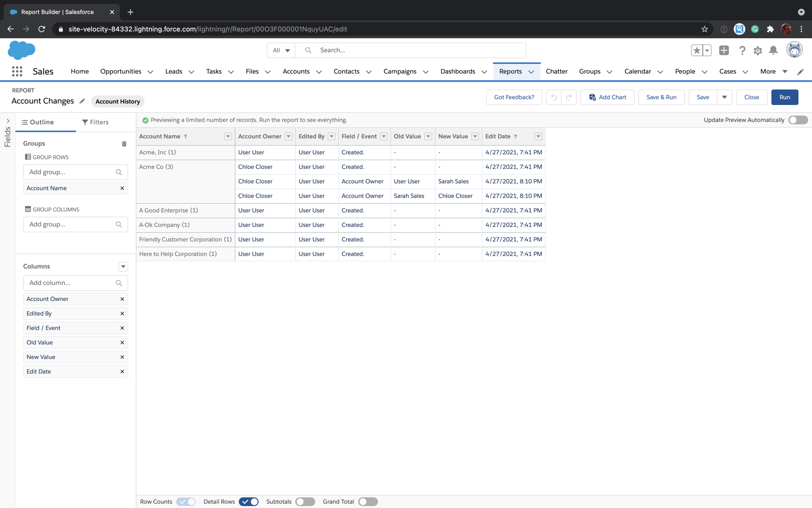Disable Detail Rows in the preview footer
The width and height of the screenshot is (812, 508).
(x=249, y=502)
